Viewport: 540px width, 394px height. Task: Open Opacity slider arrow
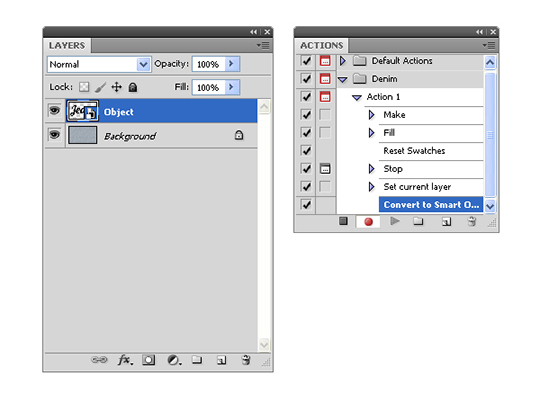(x=232, y=64)
